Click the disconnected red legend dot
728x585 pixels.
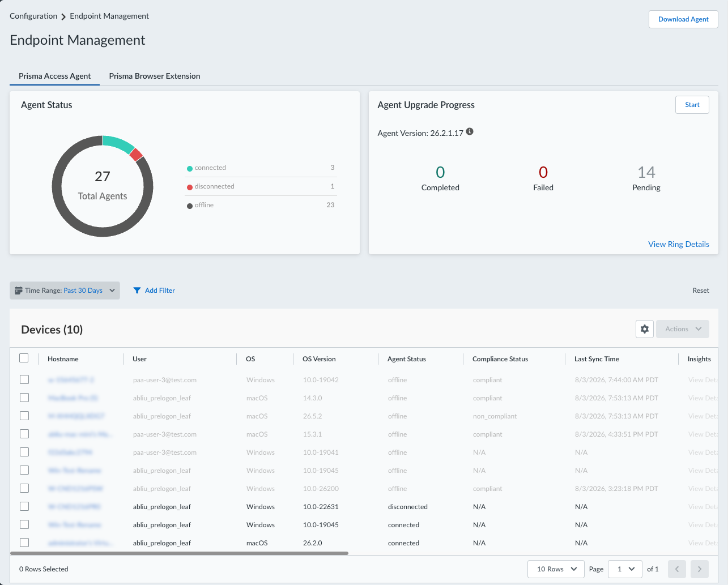(190, 187)
